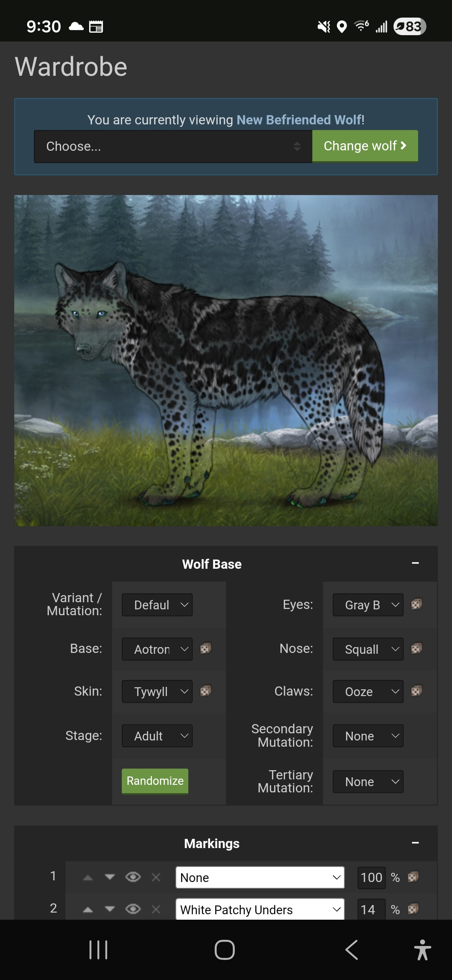Click the green Randomize button
This screenshot has width=452, height=980.
pos(155,781)
